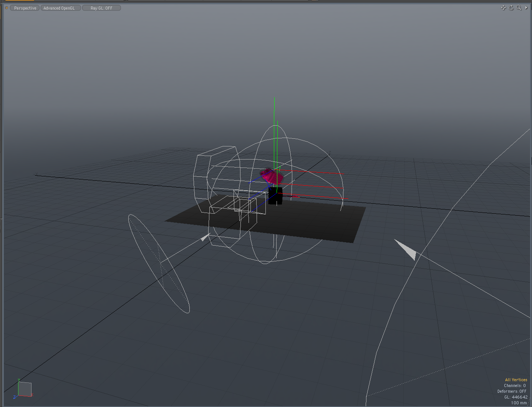Click the Channels: 0 readout

[515, 385]
